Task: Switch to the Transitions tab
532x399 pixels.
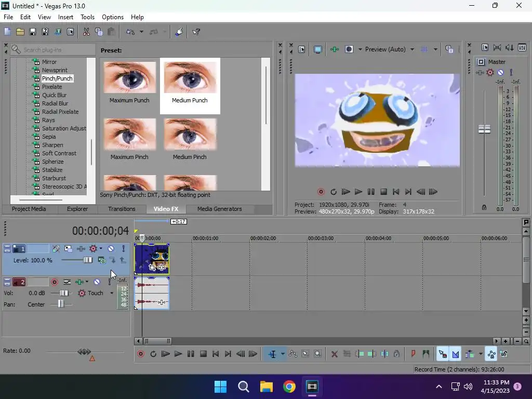Action: tap(122, 209)
